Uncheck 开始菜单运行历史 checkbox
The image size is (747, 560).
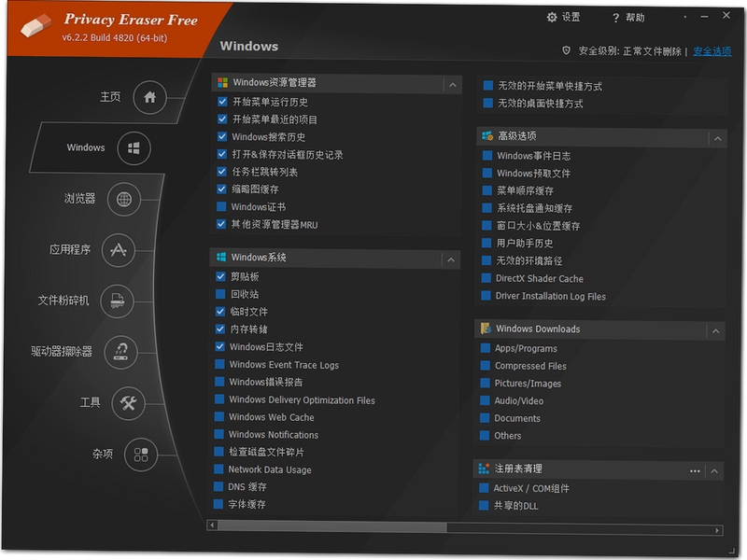(222, 102)
